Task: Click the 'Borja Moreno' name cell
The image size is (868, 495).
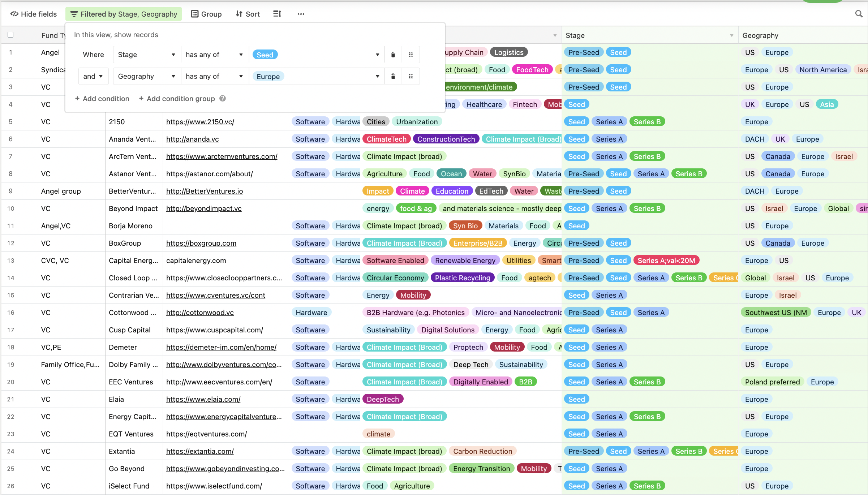Action: click(134, 226)
